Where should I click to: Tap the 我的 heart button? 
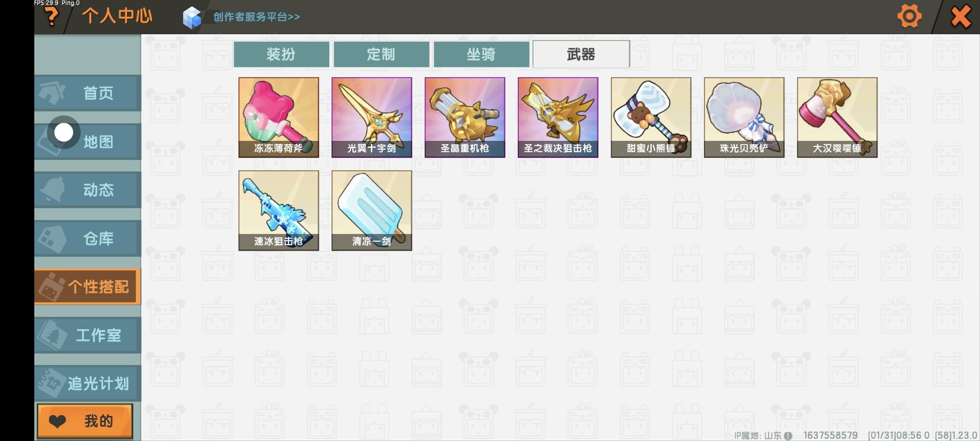point(85,421)
